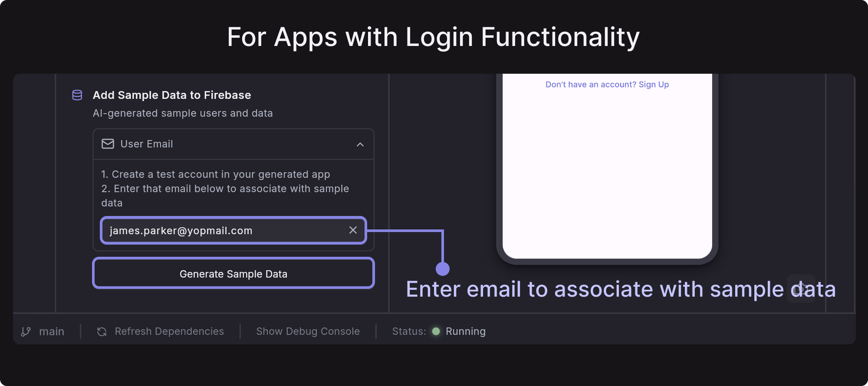The height and width of the screenshot is (386, 868).
Task: Click the Refresh Dependencies icon
Action: coord(102,331)
